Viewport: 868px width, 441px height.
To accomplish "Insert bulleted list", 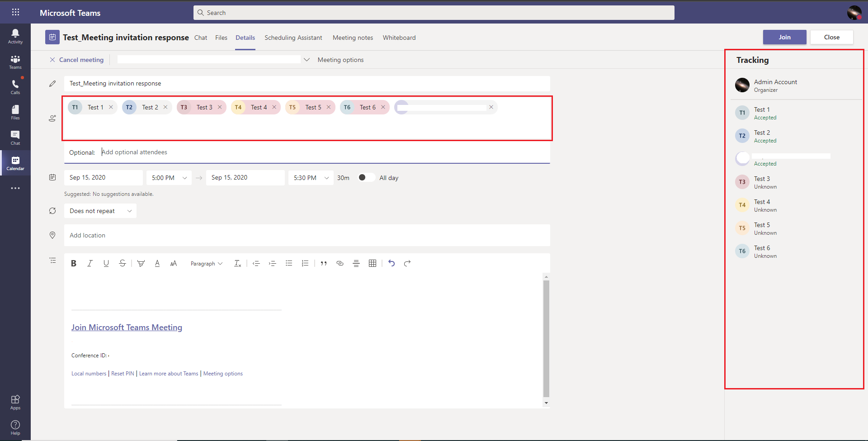I will [x=289, y=263].
